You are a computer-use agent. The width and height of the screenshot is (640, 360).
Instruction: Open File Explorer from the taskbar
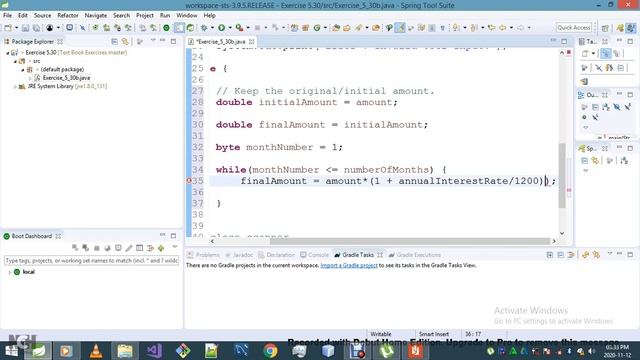[125, 351]
